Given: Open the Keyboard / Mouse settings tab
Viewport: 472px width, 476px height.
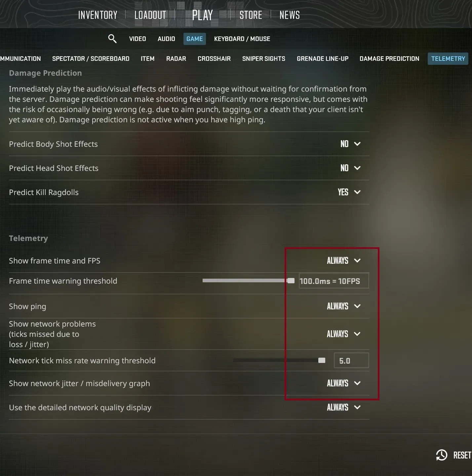Looking at the screenshot, I should [x=242, y=39].
